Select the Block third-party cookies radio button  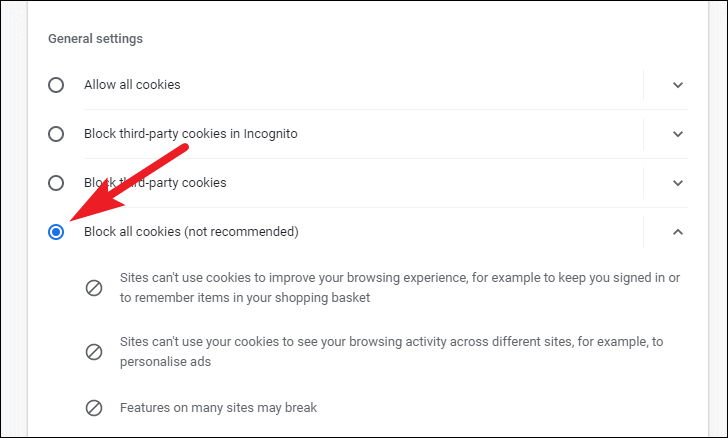pyautogui.click(x=56, y=183)
